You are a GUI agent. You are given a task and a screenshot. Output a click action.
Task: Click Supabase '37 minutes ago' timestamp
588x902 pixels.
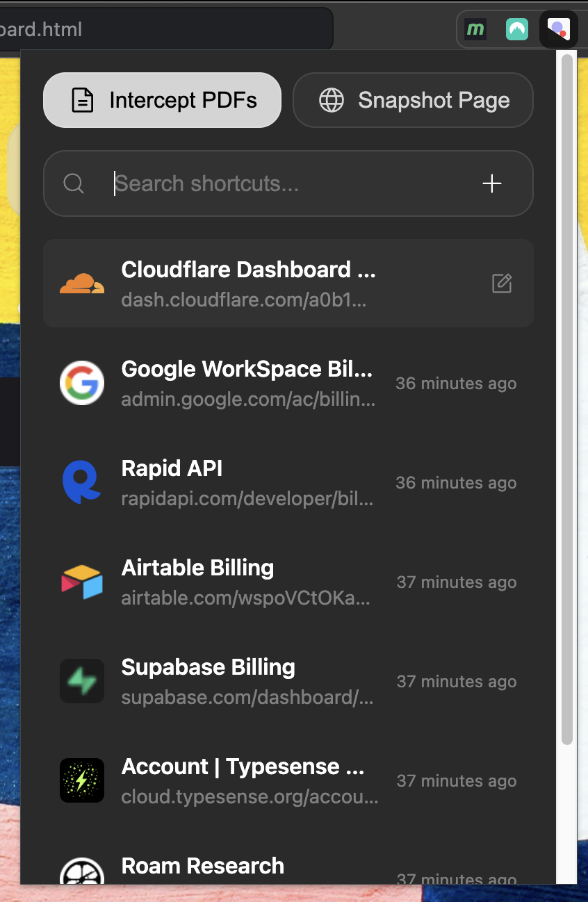coord(457,682)
